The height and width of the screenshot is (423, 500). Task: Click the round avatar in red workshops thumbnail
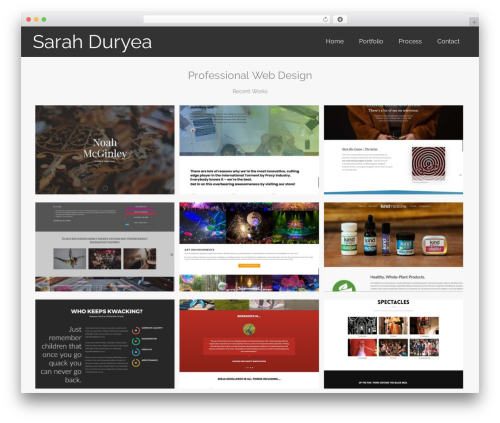[249, 329]
